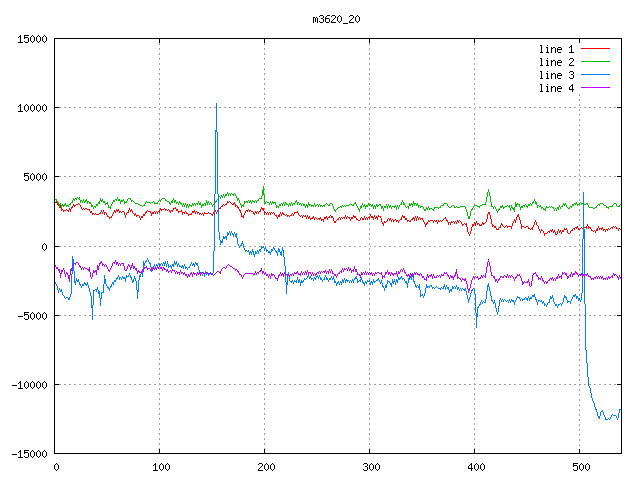Viewport: 640px width, 480px height.
Task: Click the 400 tick label on the x-axis
Action: click(474, 466)
